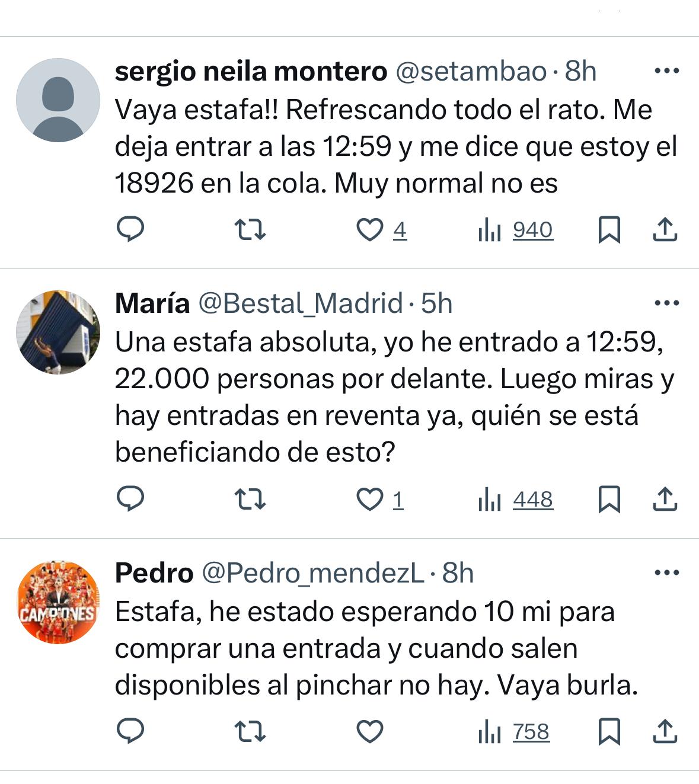Bookmark the tweet from @setambao
The image size is (699, 784).
tap(609, 230)
